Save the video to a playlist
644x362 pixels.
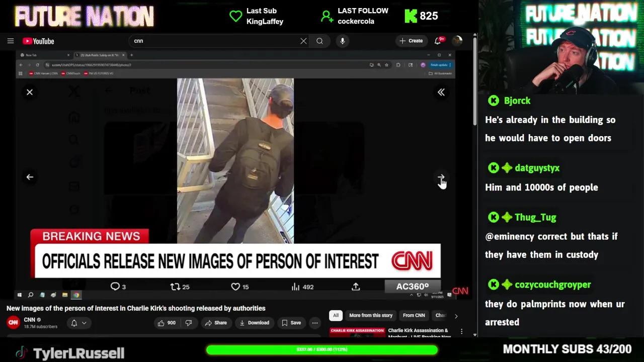point(291,323)
